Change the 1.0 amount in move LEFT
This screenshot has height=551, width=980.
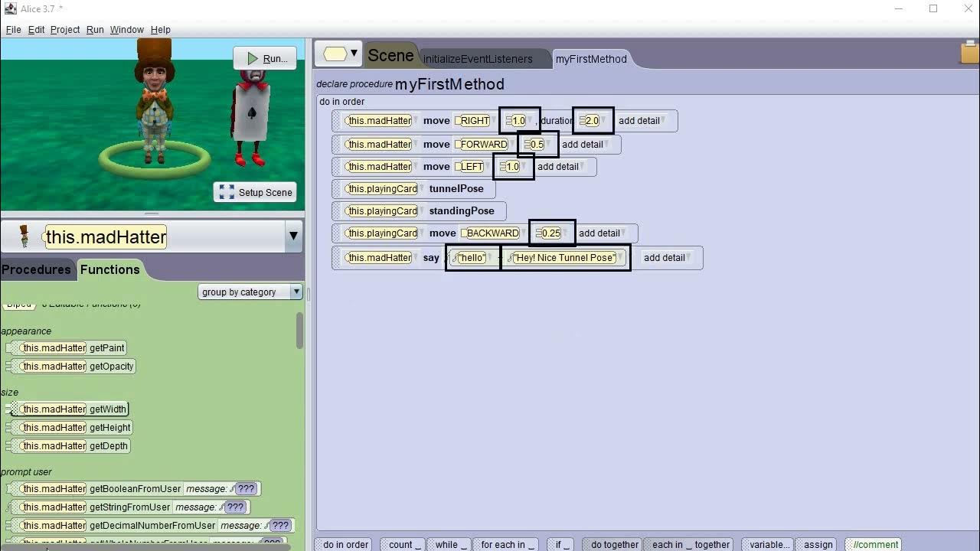click(513, 166)
